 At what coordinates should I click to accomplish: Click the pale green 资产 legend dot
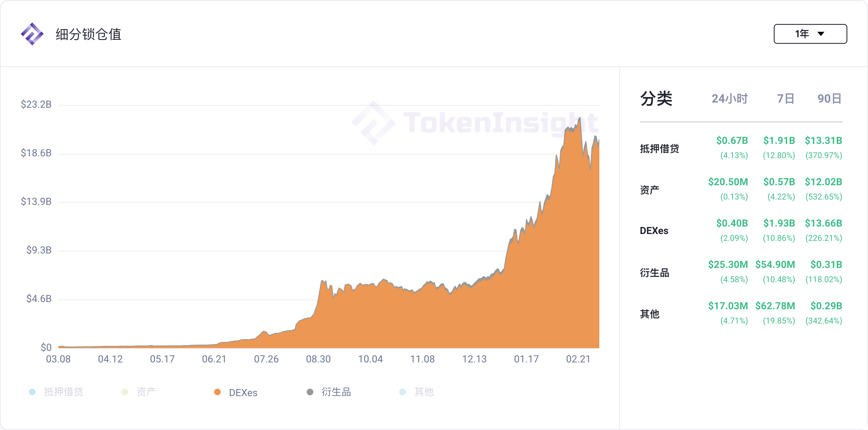tap(125, 392)
